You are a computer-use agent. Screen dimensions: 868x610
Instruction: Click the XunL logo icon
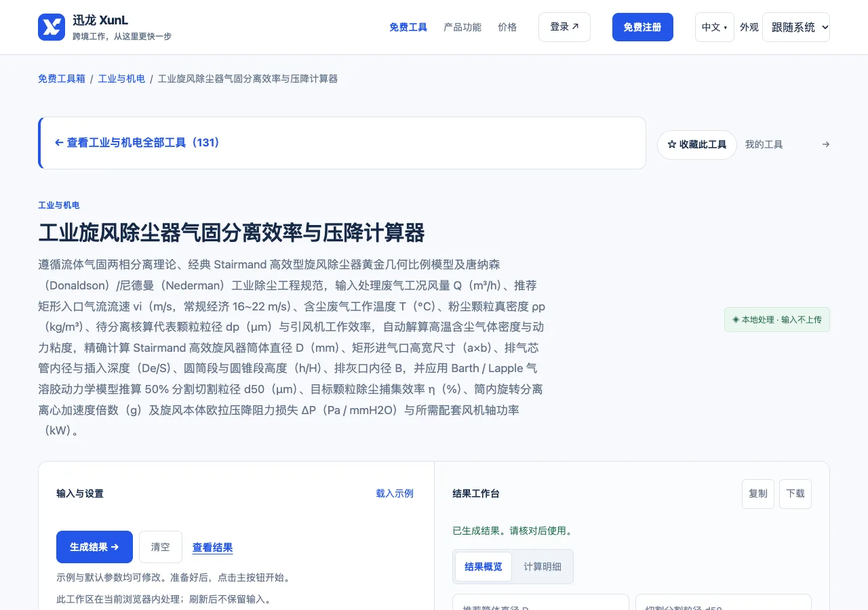pos(52,27)
